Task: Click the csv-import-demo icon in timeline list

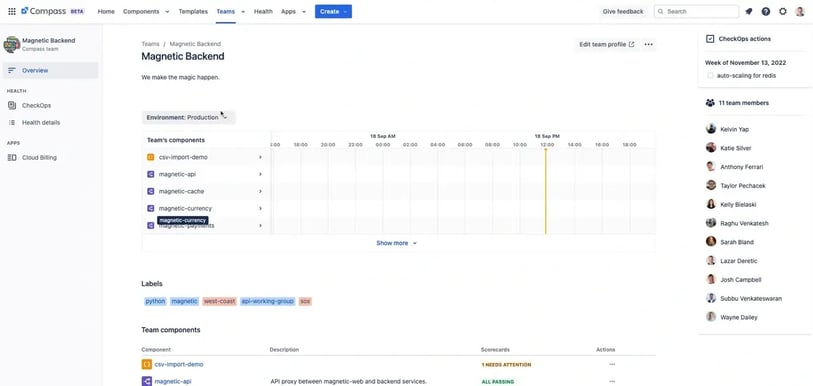Action: click(150, 157)
